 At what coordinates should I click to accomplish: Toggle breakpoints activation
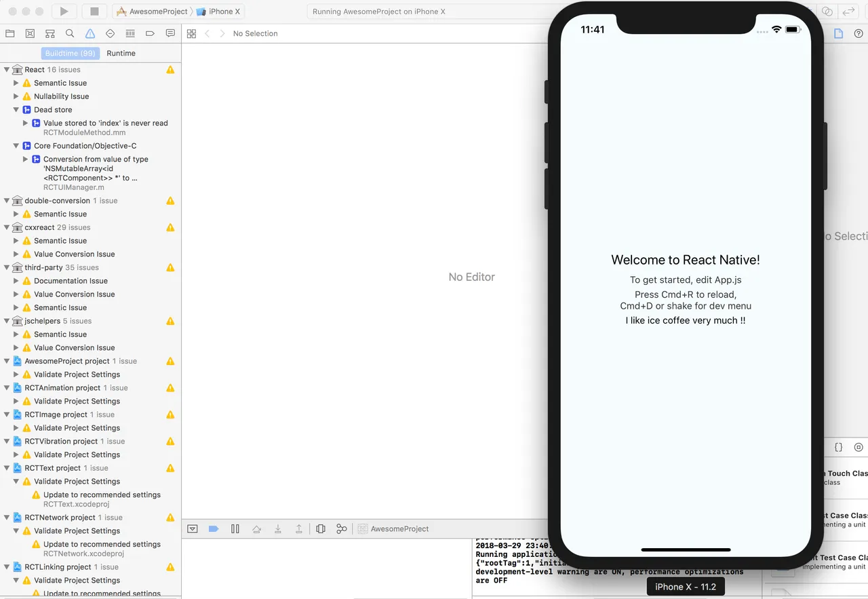(x=214, y=528)
